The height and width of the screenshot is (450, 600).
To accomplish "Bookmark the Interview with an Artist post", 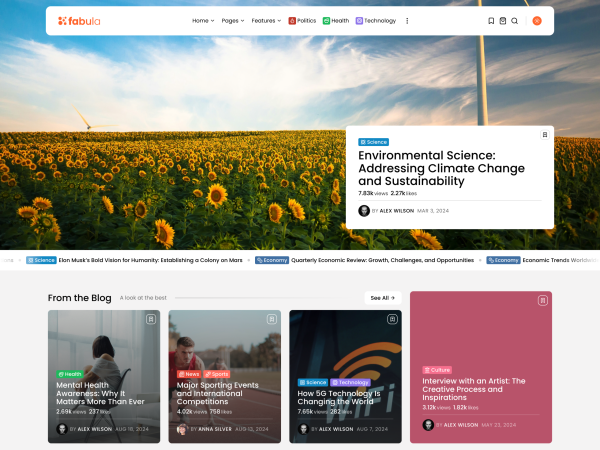I will click(x=543, y=300).
